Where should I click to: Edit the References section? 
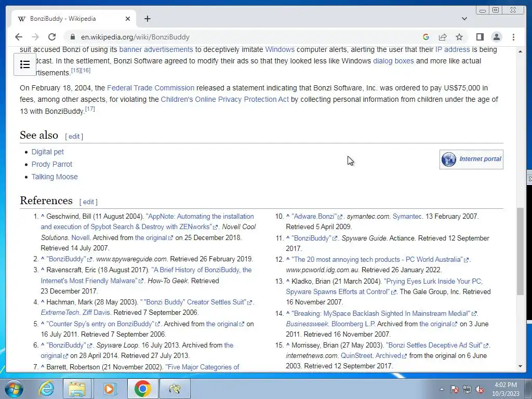click(88, 202)
